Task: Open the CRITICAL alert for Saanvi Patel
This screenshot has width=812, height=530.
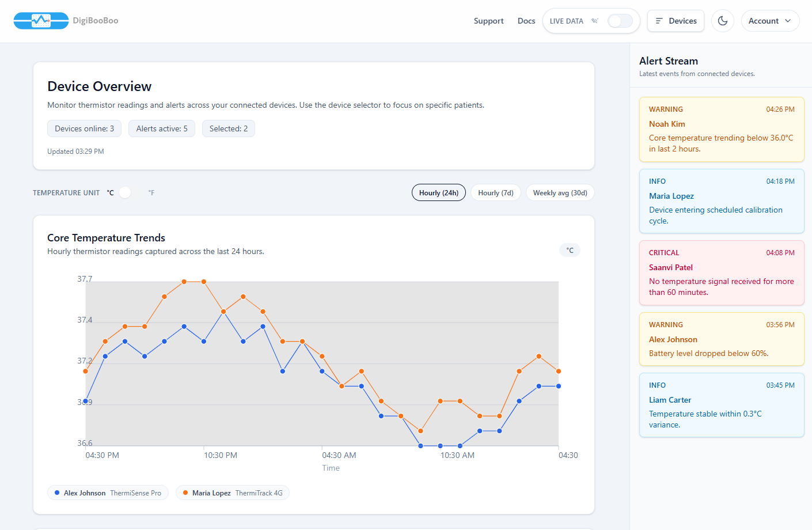Action: click(x=722, y=272)
